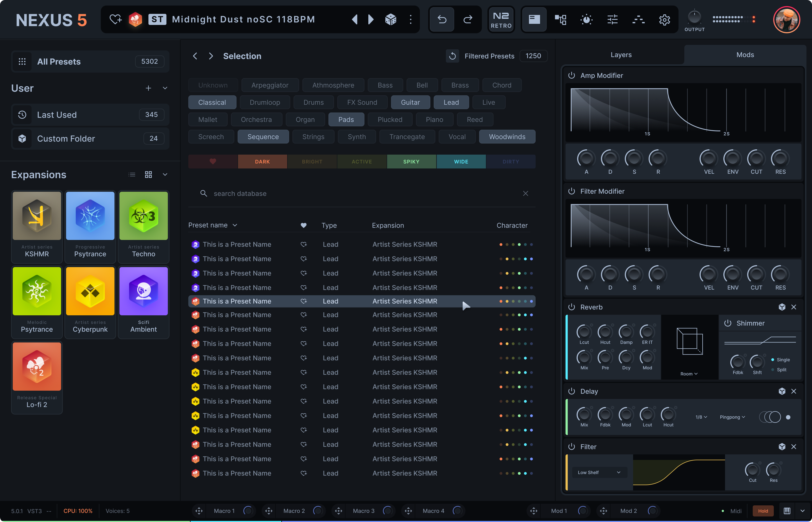Image resolution: width=812 pixels, height=522 pixels.
Task: Click the next preset arrow in header
Action: point(371,19)
